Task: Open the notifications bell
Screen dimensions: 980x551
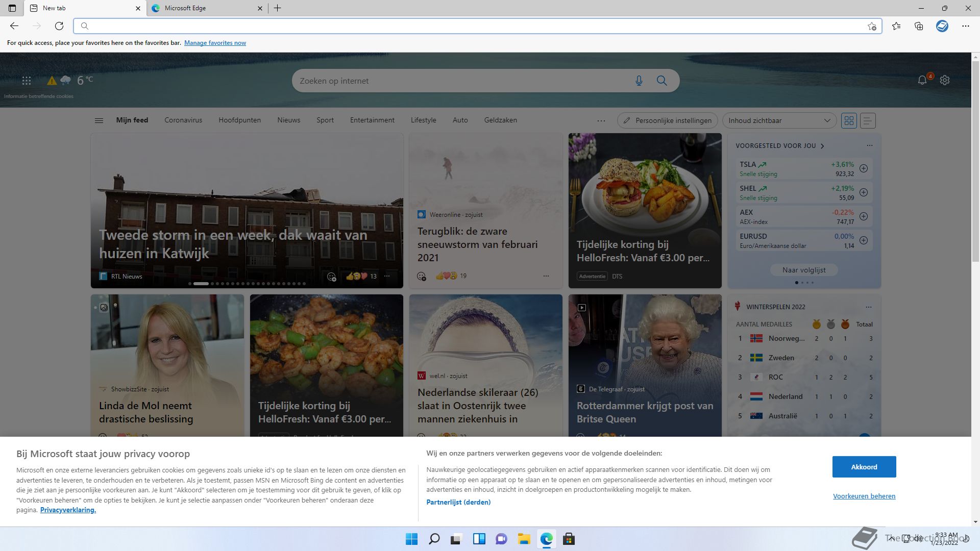Action: click(922, 80)
